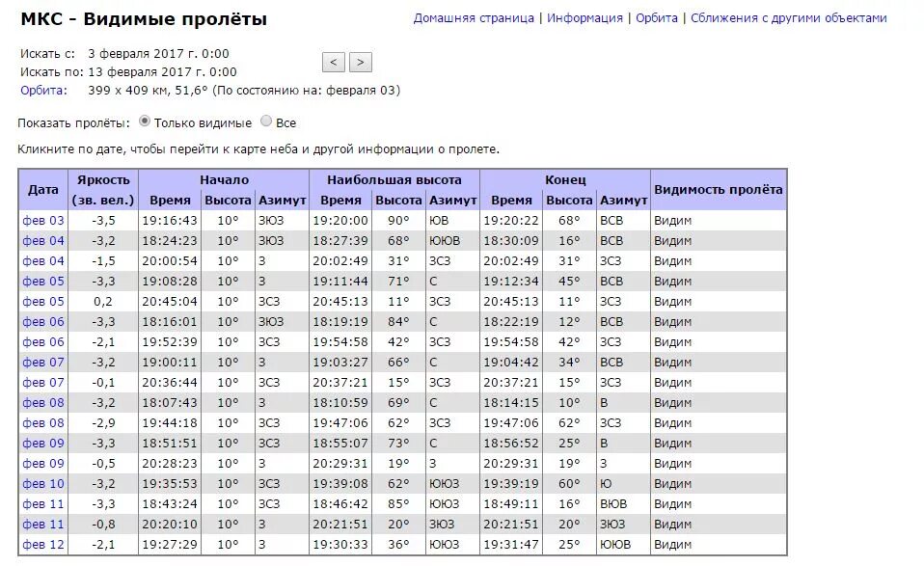Open sky chart for the фев 03 pass
924x566 pixels.
click(41, 222)
